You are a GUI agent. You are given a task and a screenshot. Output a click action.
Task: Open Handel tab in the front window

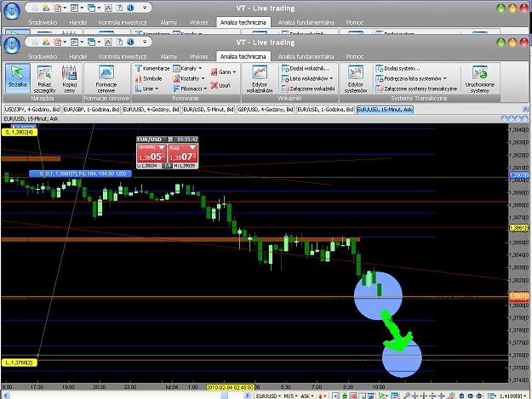pos(78,56)
